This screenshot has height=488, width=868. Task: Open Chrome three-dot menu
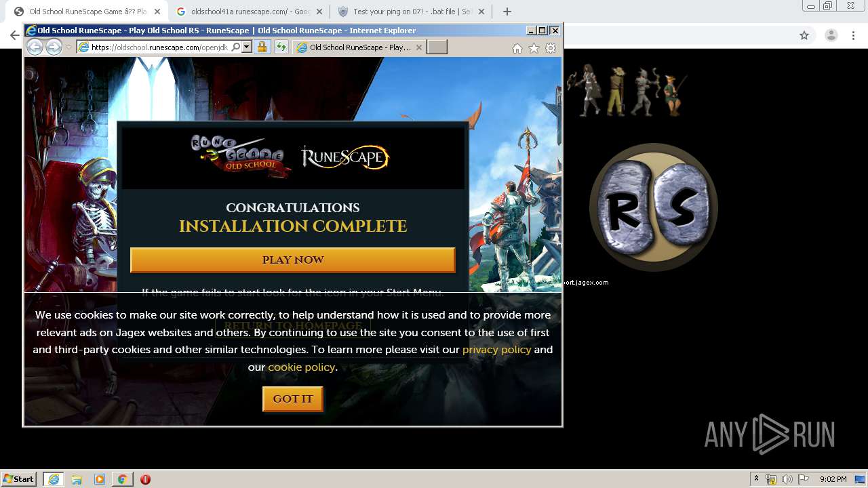(854, 35)
